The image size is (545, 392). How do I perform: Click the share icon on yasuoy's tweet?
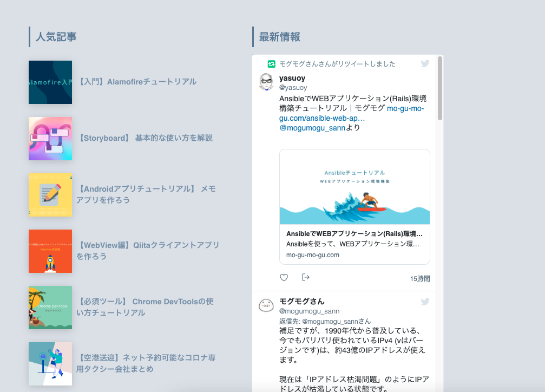tap(306, 277)
